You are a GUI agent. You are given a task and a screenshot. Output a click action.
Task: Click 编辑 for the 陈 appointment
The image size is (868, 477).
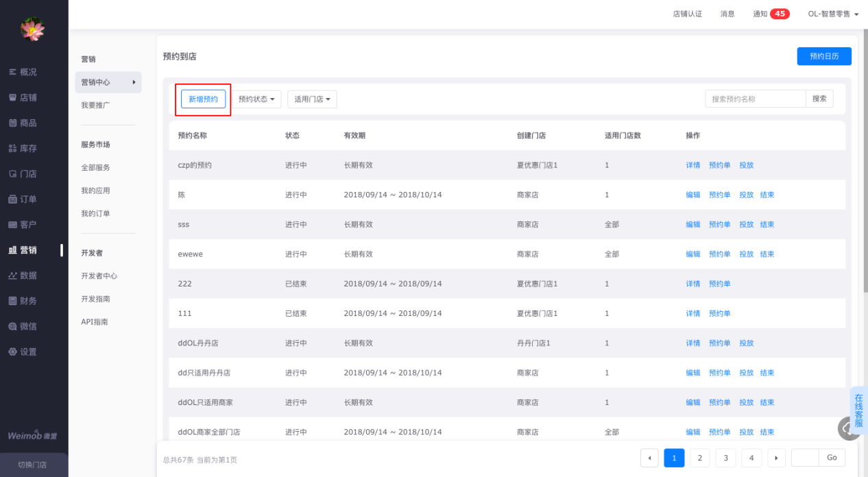click(693, 195)
